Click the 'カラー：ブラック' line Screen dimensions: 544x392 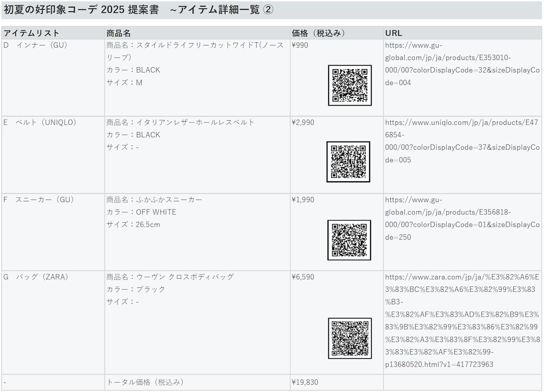pyautogui.click(x=136, y=289)
